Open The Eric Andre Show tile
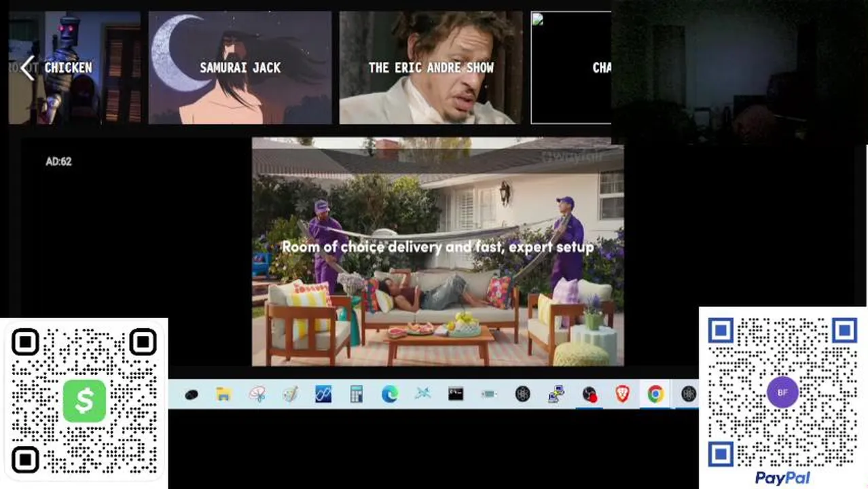Image resolution: width=868 pixels, height=489 pixels. click(x=431, y=67)
